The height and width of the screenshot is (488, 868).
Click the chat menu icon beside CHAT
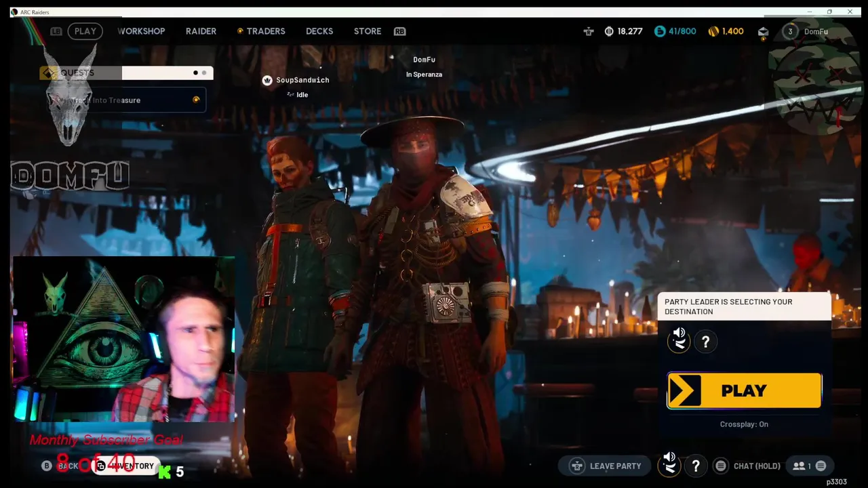721,466
